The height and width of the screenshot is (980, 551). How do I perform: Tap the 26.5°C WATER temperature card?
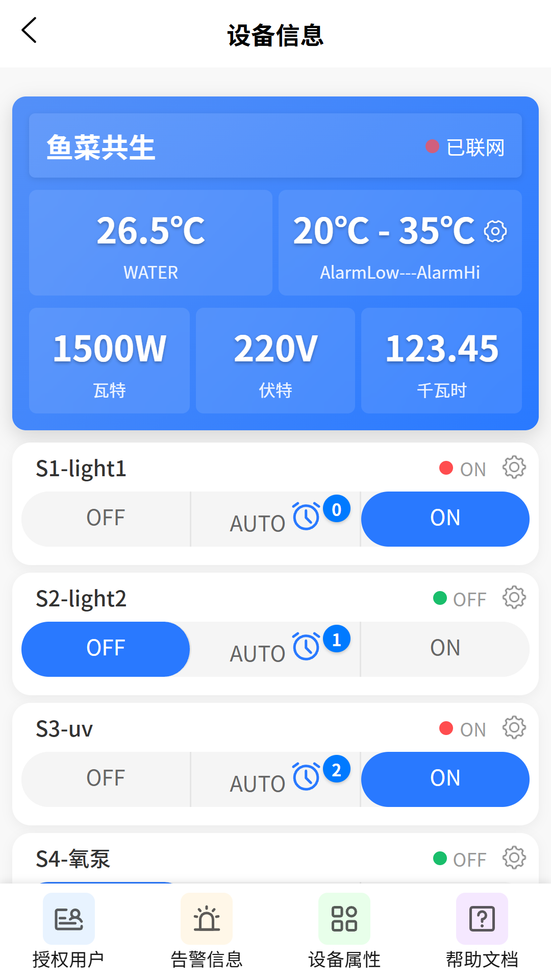point(151,243)
